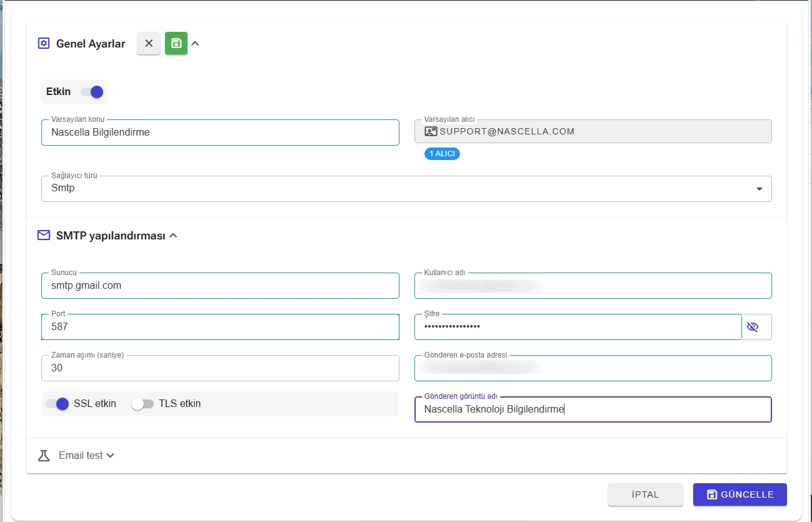This screenshot has width=812, height=522.
Task: Click the Genel Ayarar gear icon
Action: click(43, 44)
